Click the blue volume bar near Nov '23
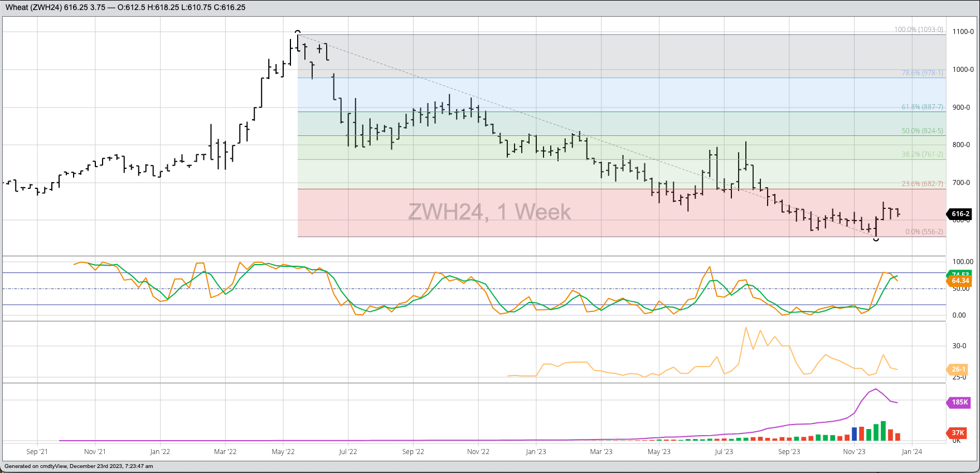This screenshot has width=980, height=473. coord(855,434)
